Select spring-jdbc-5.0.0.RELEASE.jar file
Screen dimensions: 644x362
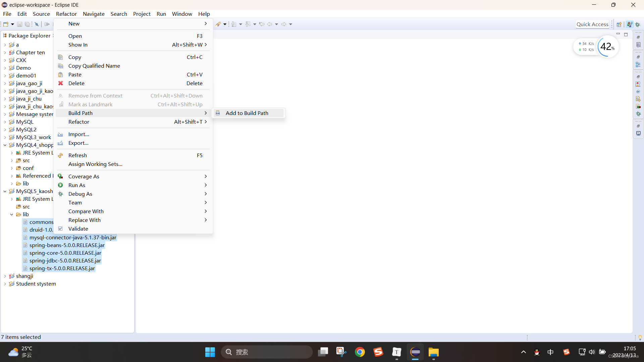point(65,260)
